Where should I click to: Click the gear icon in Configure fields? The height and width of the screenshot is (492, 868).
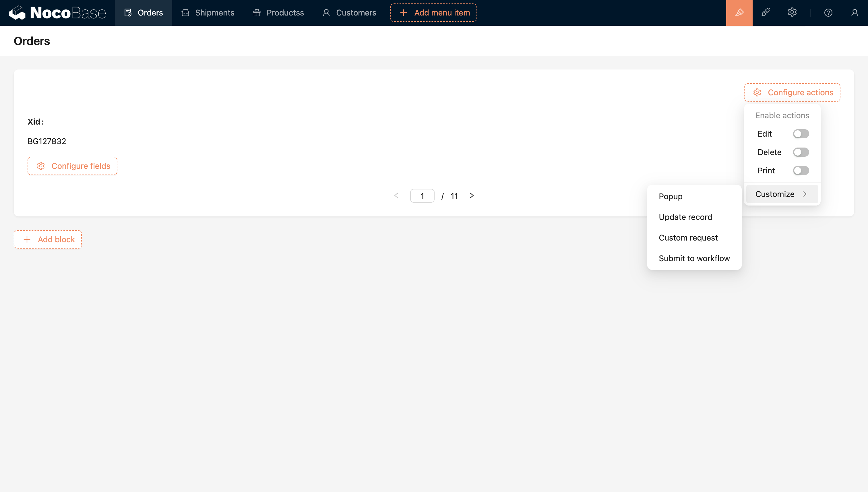pos(41,166)
